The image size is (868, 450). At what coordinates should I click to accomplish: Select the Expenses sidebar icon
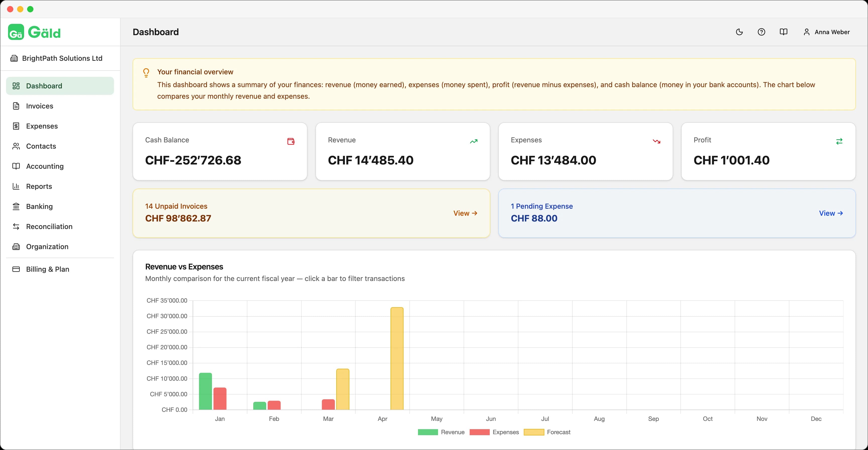[x=16, y=126]
